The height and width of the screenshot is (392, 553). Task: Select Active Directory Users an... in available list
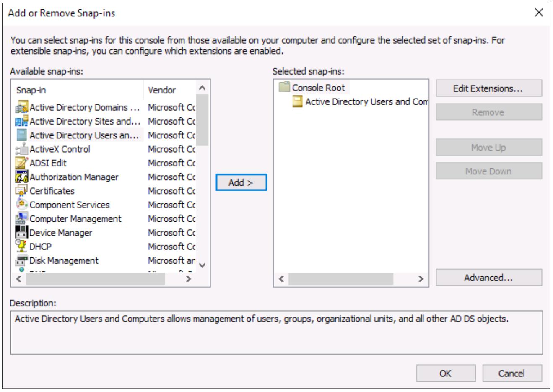tap(84, 135)
